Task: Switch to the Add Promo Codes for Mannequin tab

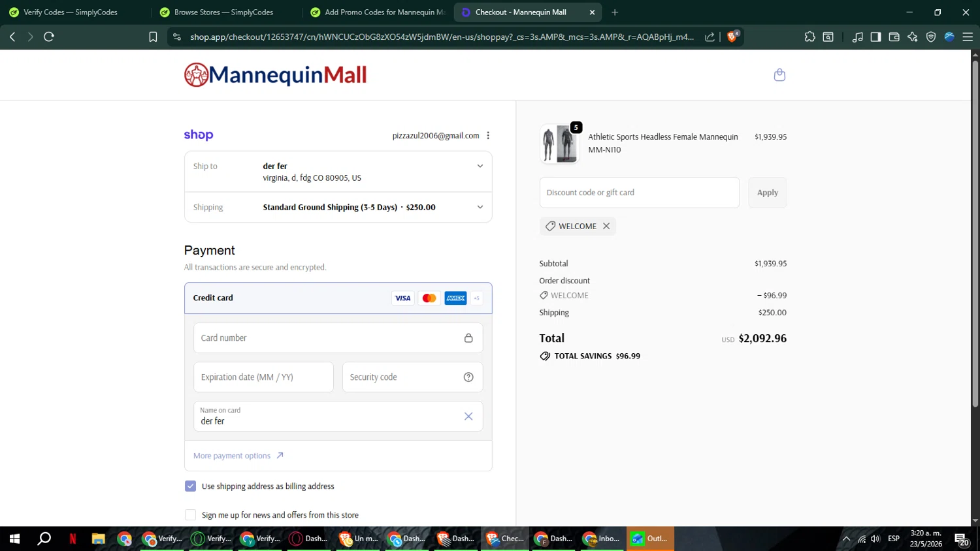Action: 377,12
